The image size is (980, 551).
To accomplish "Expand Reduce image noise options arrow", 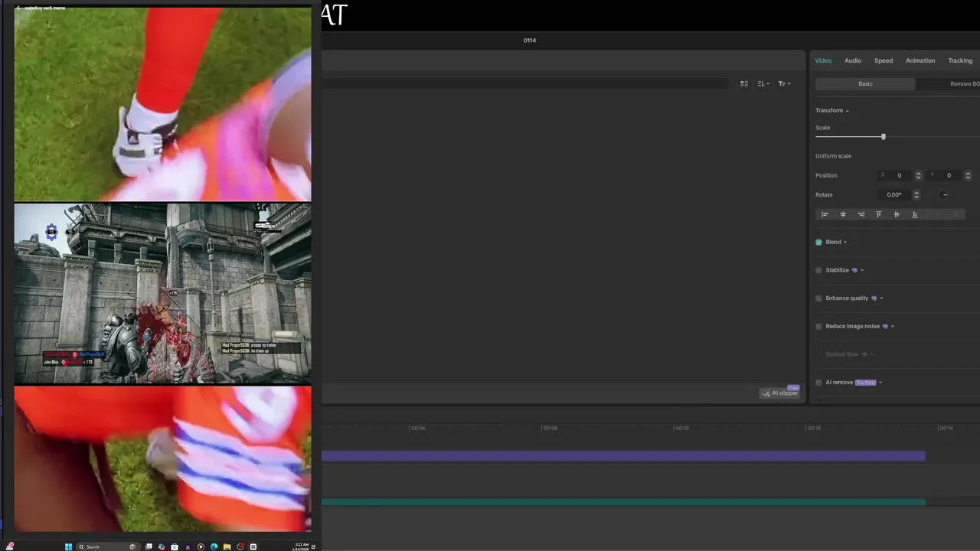I will click(893, 327).
